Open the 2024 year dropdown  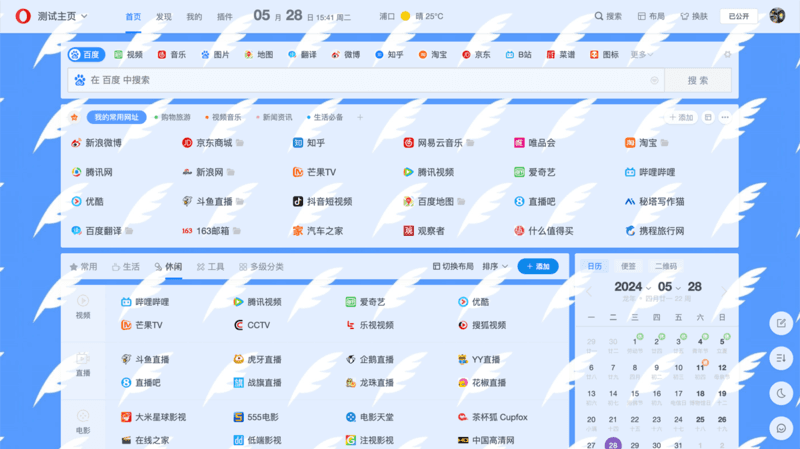pyautogui.click(x=633, y=287)
